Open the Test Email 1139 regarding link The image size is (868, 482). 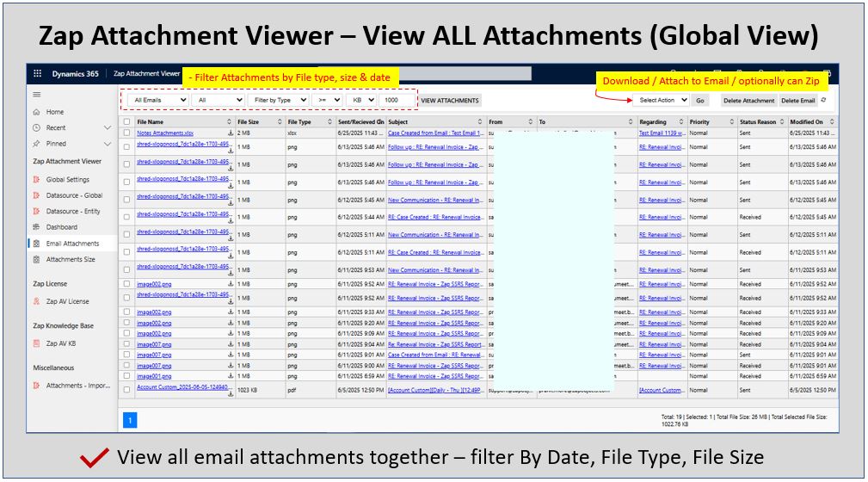(662, 133)
